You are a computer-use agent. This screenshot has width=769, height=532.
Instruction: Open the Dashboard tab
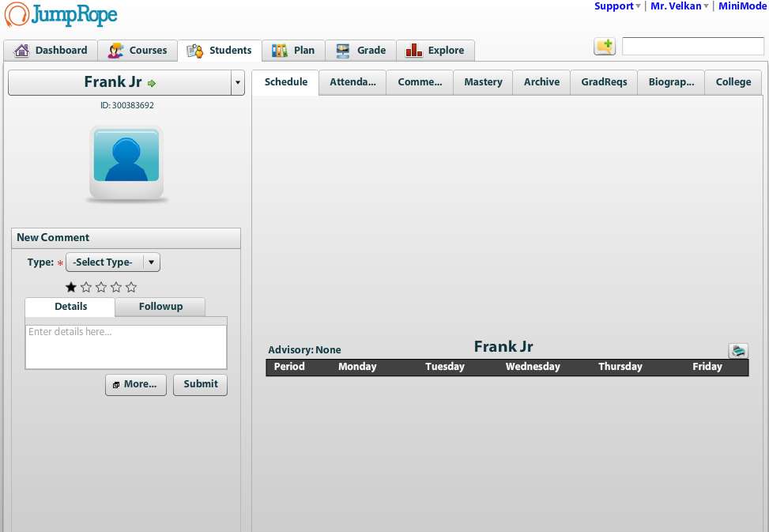51,50
